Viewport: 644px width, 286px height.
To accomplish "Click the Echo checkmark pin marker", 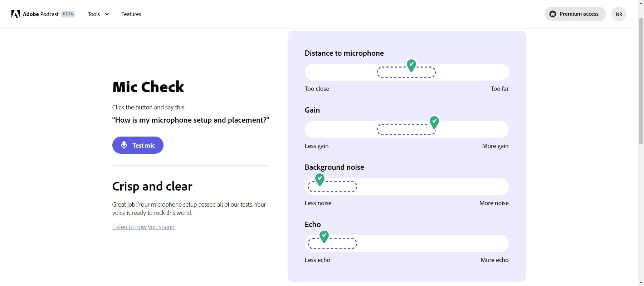I will (324, 236).
